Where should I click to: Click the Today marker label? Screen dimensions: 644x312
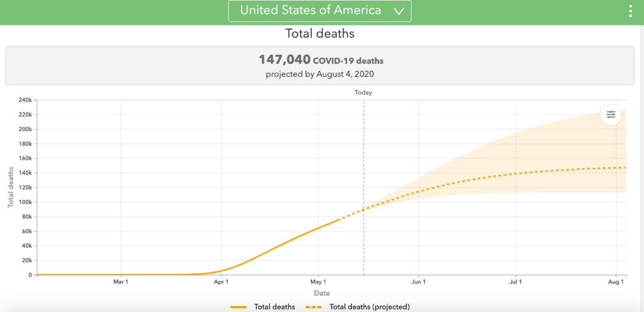click(x=363, y=92)
